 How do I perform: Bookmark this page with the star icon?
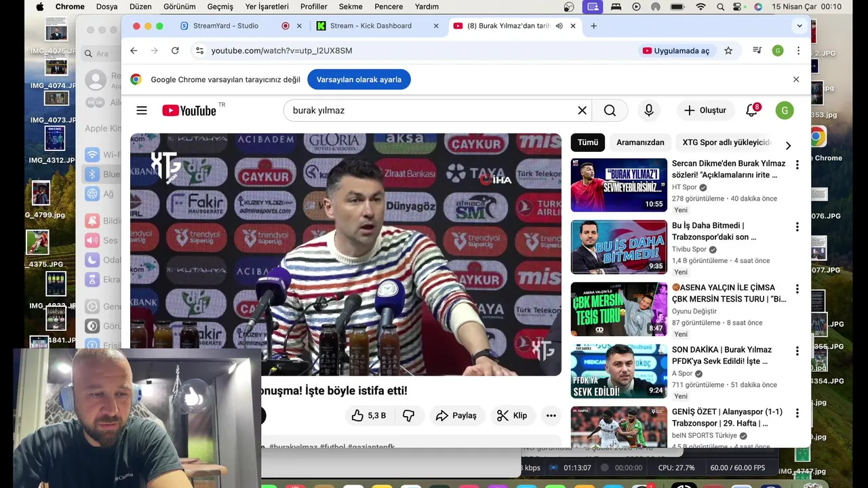[x=728, y=51]
